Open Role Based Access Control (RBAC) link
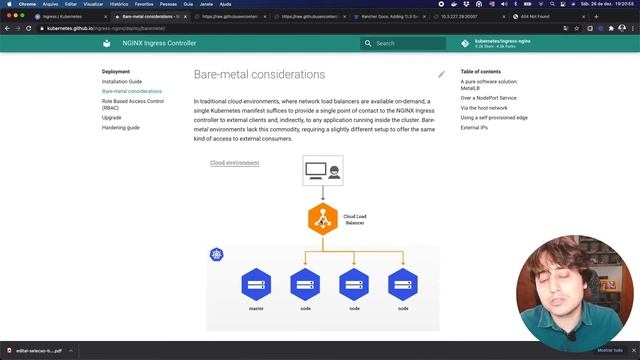 tap(133, 104)
